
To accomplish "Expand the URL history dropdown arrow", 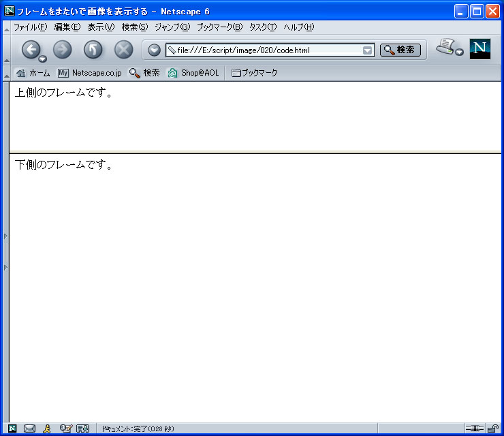I will pyautogui.click(x=367, y=50).
